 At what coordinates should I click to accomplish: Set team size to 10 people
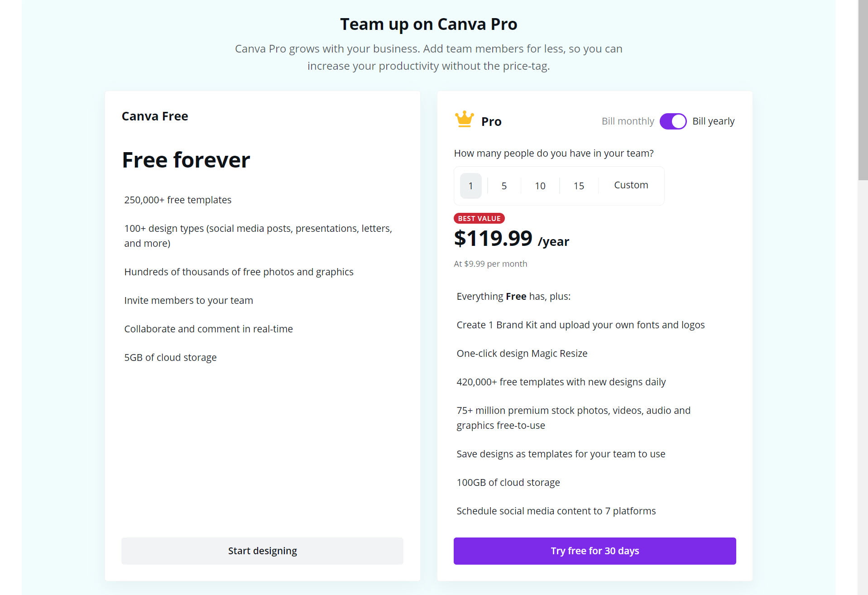540,186
